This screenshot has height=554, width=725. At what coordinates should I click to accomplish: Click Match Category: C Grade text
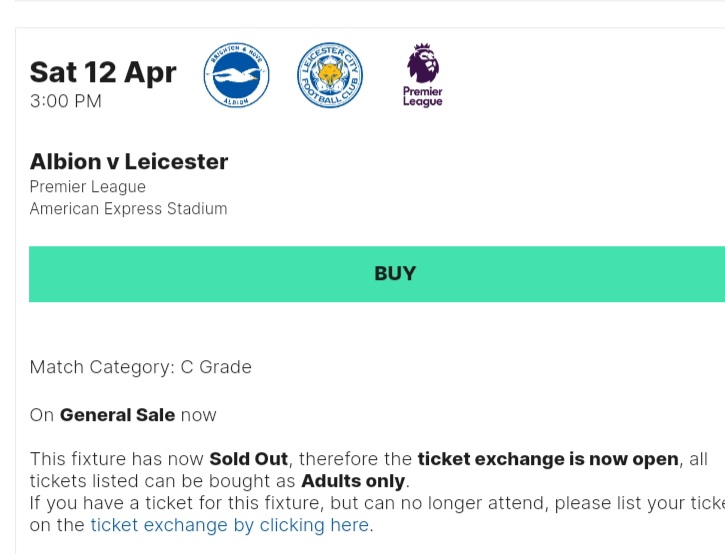pos(141,367)
